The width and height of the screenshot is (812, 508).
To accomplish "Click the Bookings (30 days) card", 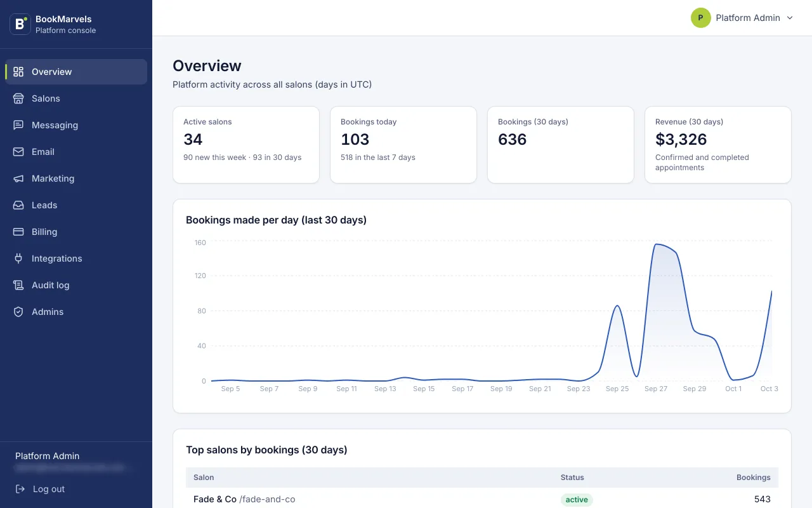I will pos(561,145).
